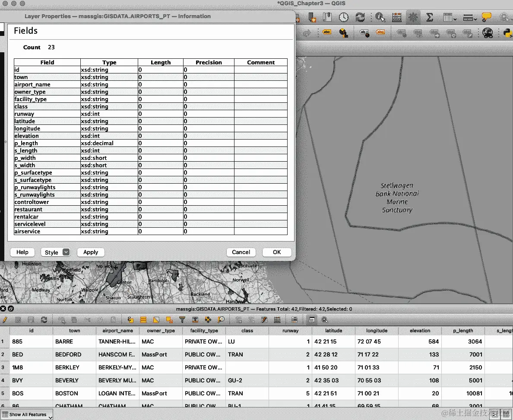The height and width of the screenshot is (420, 513).
Task: Click the elevation column header
Action: (x=420, y=331)
